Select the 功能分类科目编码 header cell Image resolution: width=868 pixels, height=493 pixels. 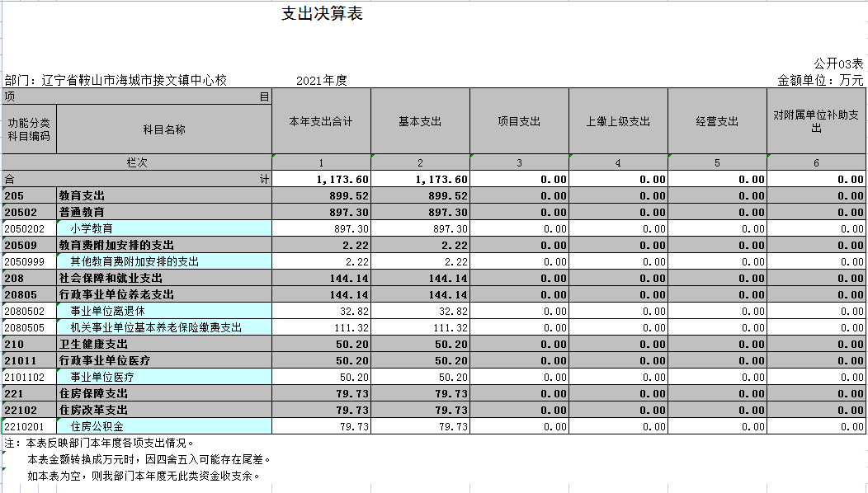pos(29,129)
